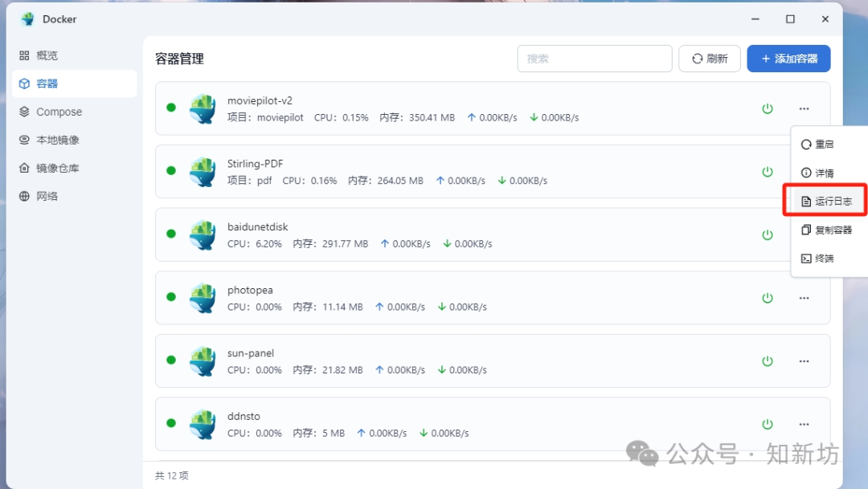Click baidunetdisk's CPU: 6.20% value
The image size is (868, 489).
(255, 244)
